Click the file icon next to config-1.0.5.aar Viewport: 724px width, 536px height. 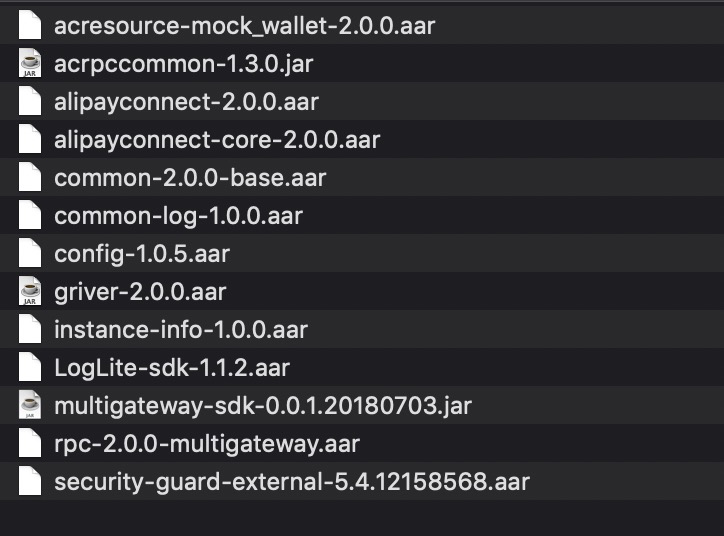pyautogui.click(x=30, y=253)
